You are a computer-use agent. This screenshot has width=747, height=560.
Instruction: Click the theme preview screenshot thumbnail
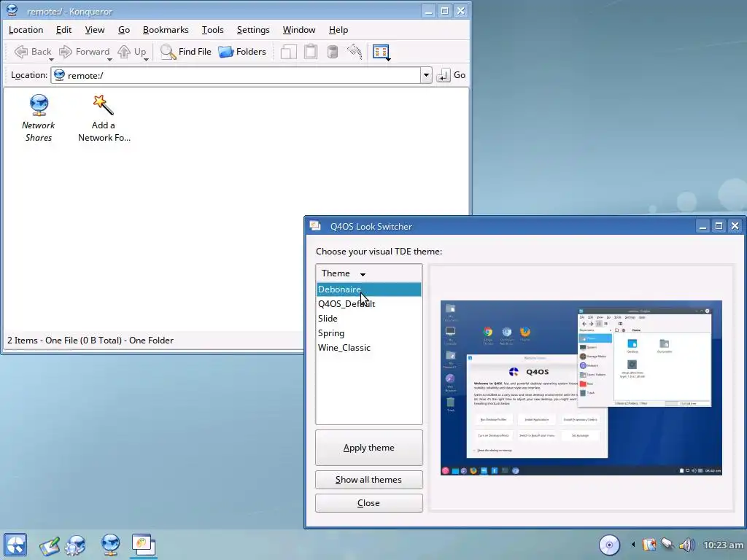(581, 388)
